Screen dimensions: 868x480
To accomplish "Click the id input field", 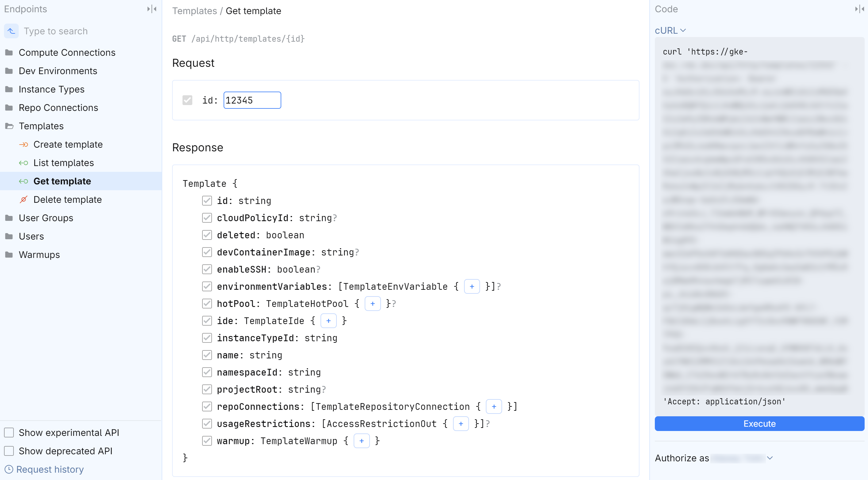I will tap(252, 100).
